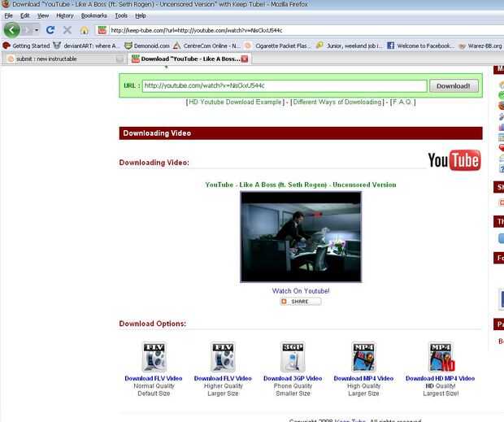This screenshot has height=422, width=504.
Task: Open the Warez-BB.org bookmark
Action: pyautogui.click(x=480, y=46)
